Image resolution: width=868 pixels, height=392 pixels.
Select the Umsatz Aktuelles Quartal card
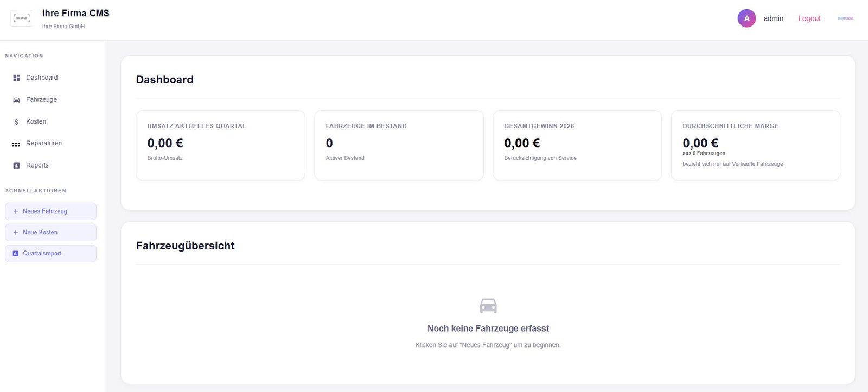click(x=220, y=145)
